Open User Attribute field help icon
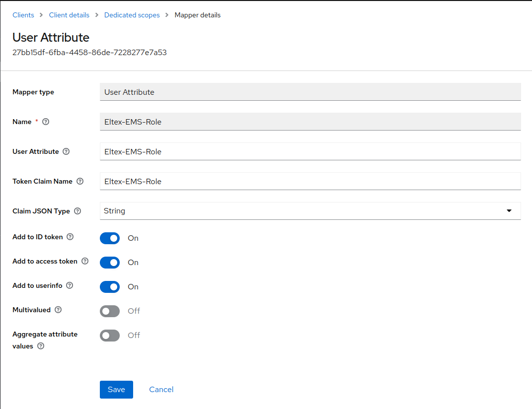The width and height of the screenshot is (532, 409). (66, 152)
